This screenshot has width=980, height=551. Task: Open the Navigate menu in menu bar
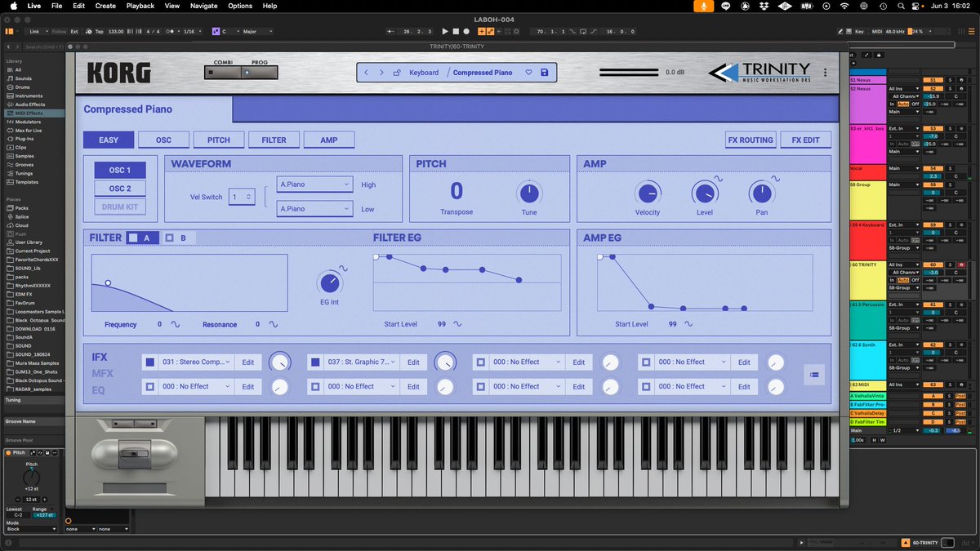pyautogui.click(x=204, y=6)
